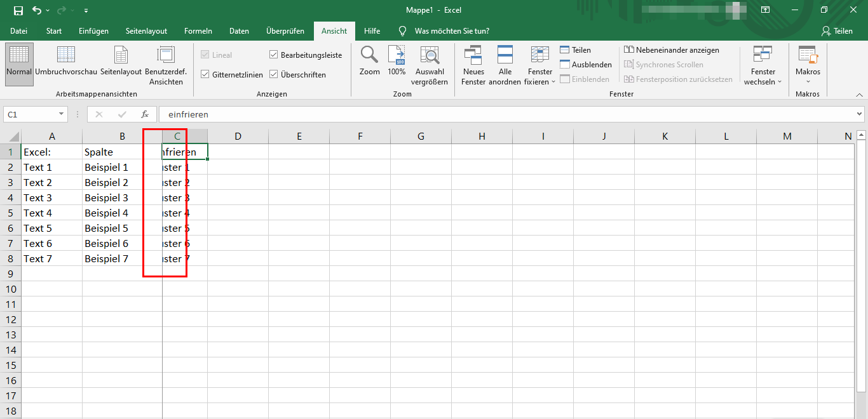Screen dimensions: 868x419
Task: Open the Fenster fixieren dropdown
Action: click(x=540, y=65)
